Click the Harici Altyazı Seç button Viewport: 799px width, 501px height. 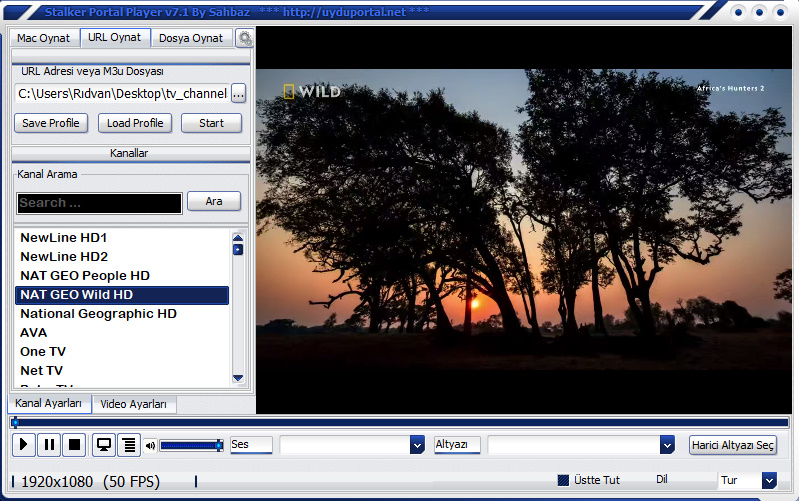point(733,445)
